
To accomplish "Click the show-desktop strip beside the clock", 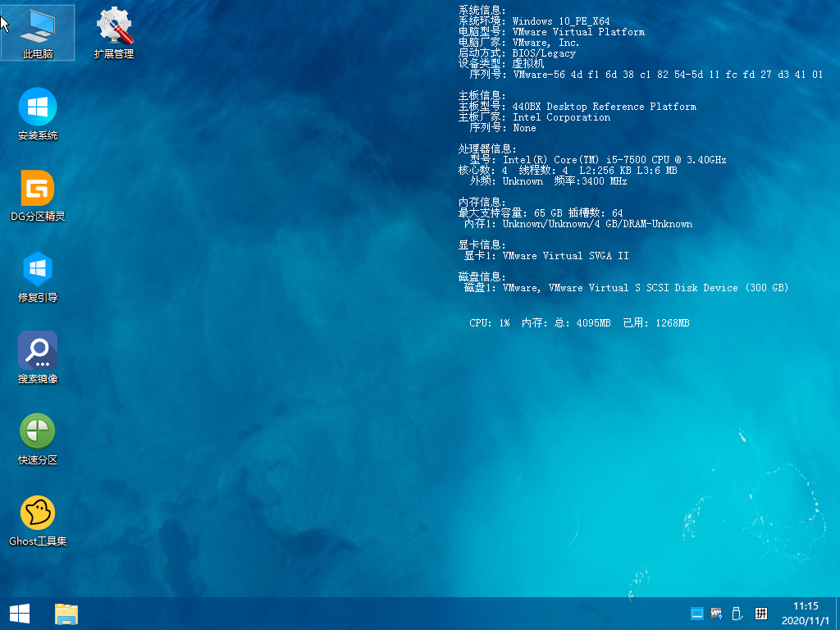I will (x=838, y=614).
